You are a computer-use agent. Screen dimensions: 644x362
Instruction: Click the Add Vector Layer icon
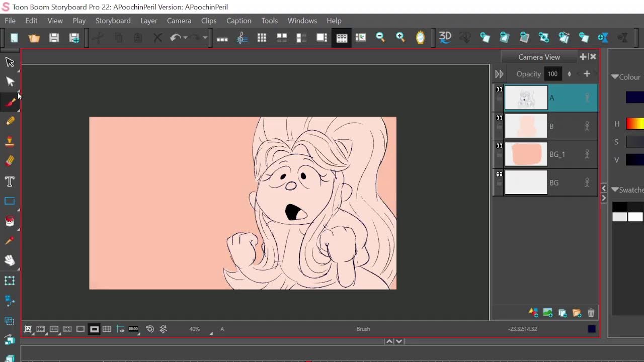click(533, 313)
